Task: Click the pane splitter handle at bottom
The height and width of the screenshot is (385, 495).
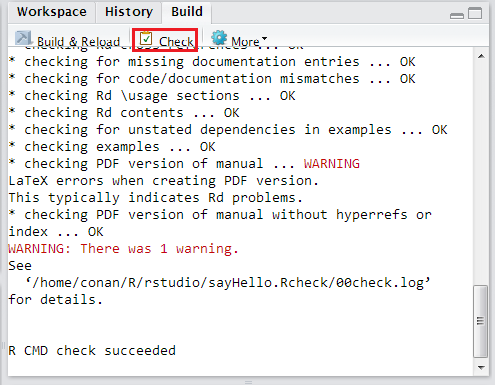Action: coord(248,382)
